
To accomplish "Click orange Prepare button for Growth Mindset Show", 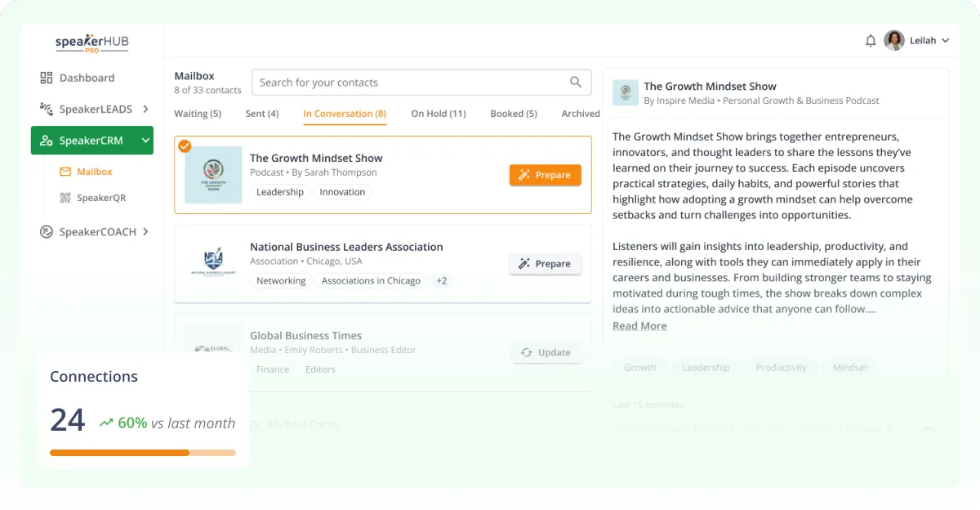I will 546,175.
